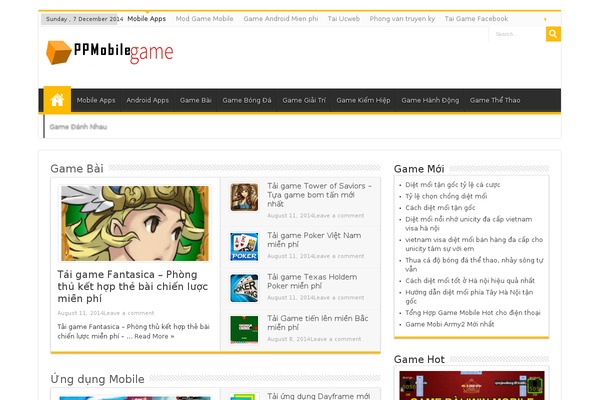Open the Game Hot banner image
600x400 pixels.
471,385
